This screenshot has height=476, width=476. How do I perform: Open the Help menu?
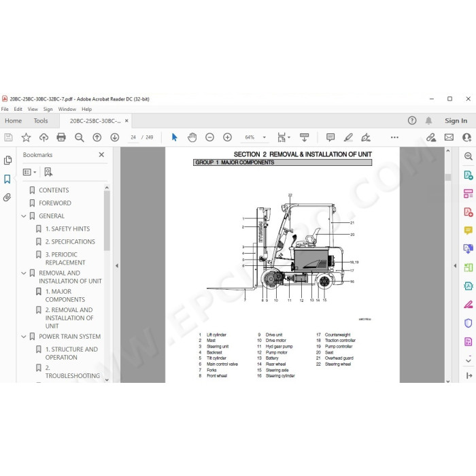[x=86, y=109]
